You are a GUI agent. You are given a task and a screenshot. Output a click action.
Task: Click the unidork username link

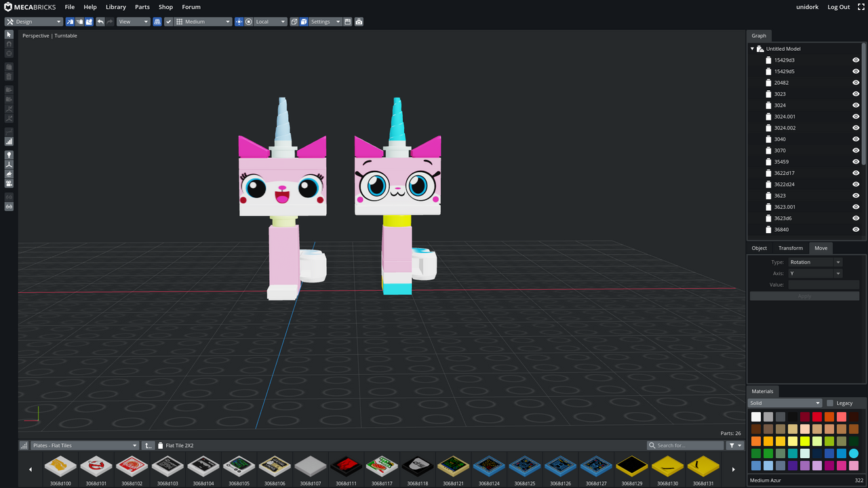(x=807, y=7)
